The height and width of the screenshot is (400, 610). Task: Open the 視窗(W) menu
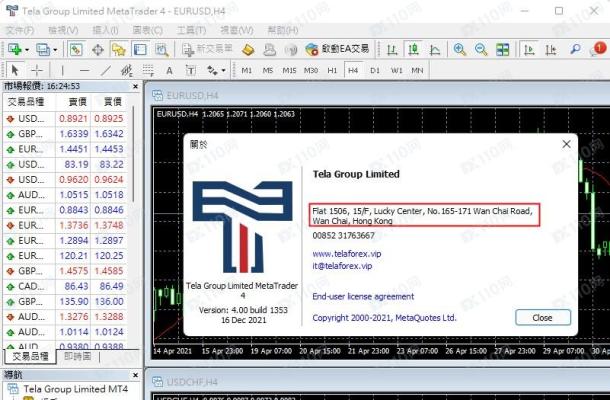[237, 30]
